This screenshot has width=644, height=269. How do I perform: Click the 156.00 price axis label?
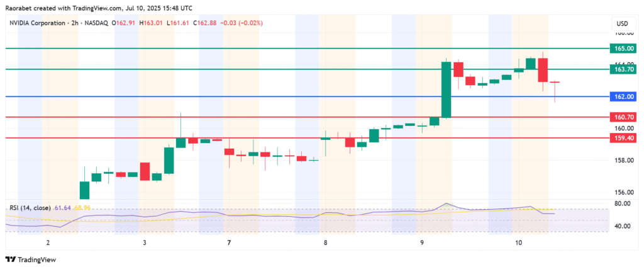click(x=621, y=193)
